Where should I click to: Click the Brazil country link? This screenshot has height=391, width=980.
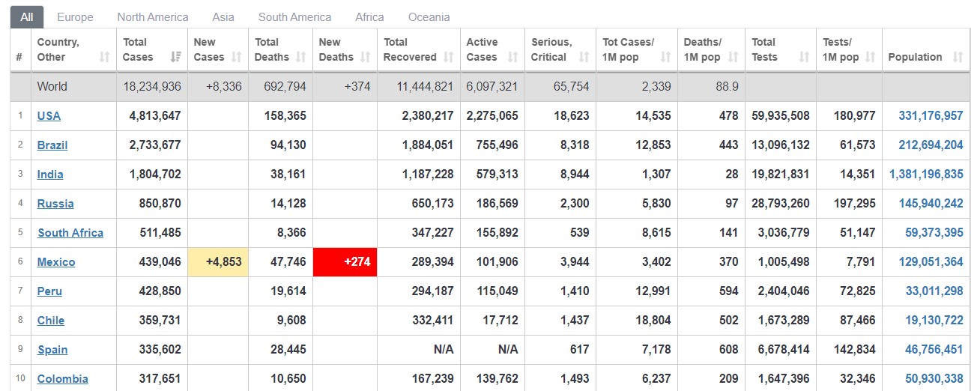click(52, 145)
